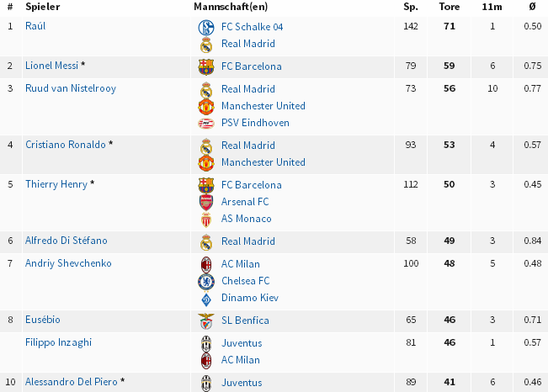This screenshot has height=392, width=548.
Task: Click the FC Schalke 04 crest icon
Action: pos(206,27)
